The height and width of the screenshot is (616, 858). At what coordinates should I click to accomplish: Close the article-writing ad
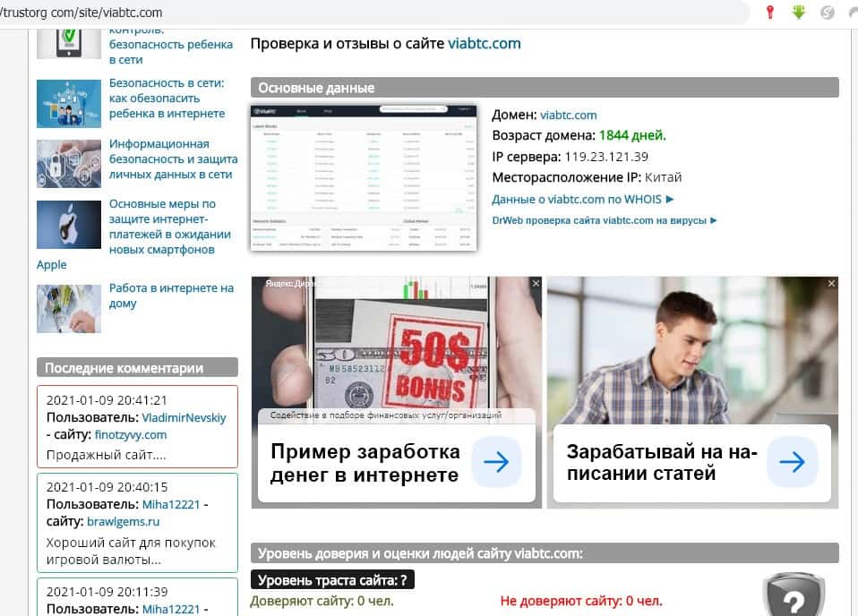(831, 284)
